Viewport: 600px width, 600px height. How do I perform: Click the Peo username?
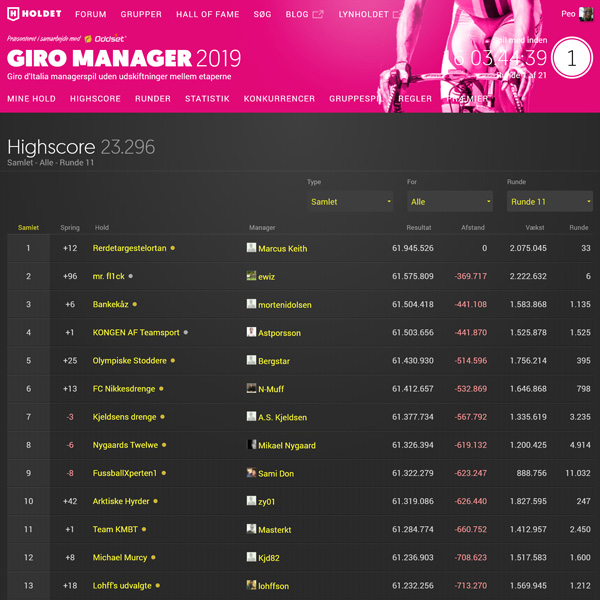click(x=568, y=14)
